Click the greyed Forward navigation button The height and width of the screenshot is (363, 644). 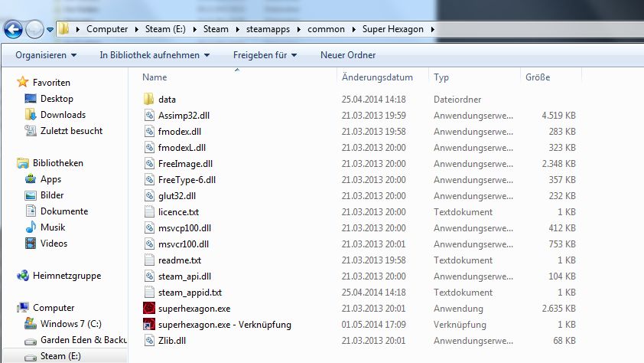(x=34, y=30)
